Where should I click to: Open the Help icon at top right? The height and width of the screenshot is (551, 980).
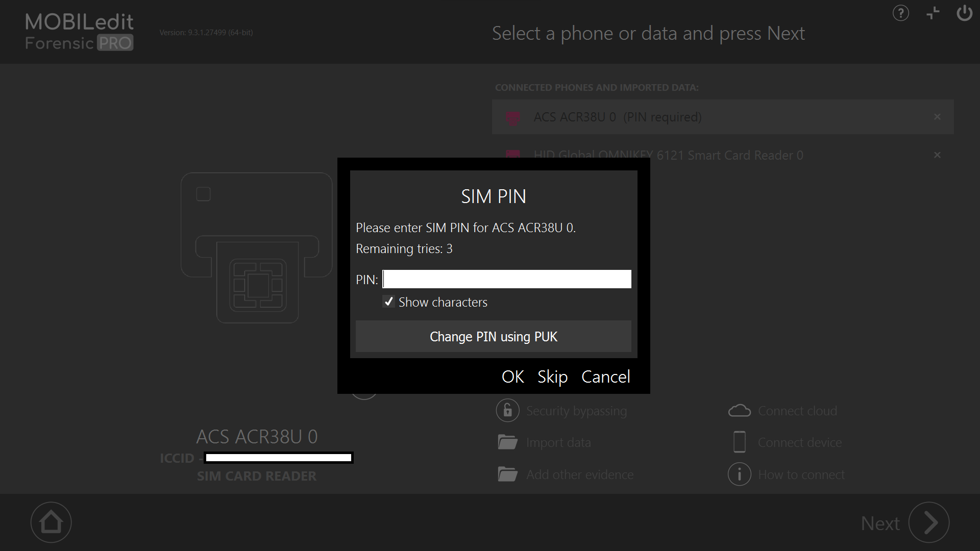click(x=900, y=13)
